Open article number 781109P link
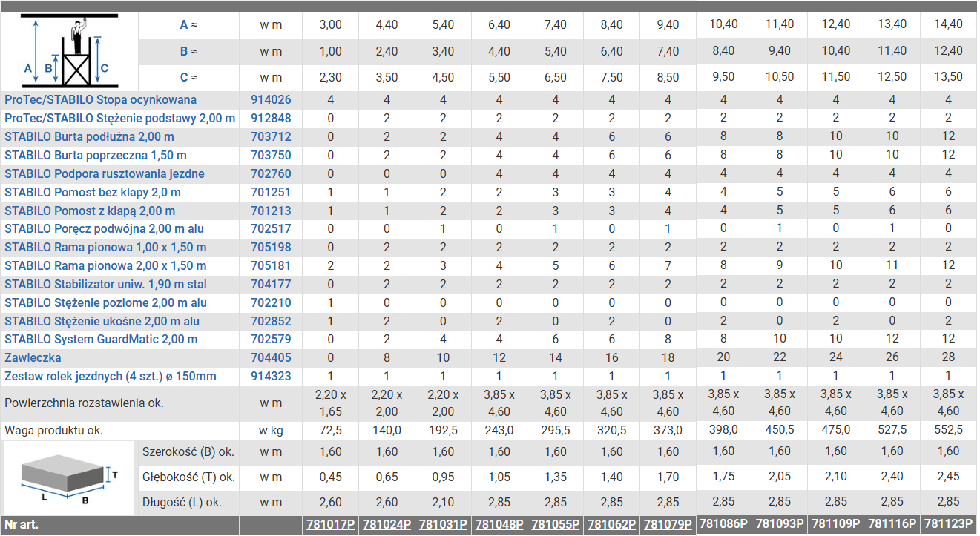 tap(836, 524)
